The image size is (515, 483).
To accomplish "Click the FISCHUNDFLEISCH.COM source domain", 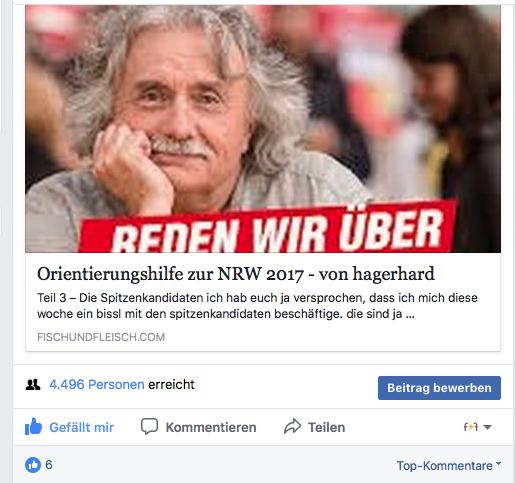I will point(101,337).
